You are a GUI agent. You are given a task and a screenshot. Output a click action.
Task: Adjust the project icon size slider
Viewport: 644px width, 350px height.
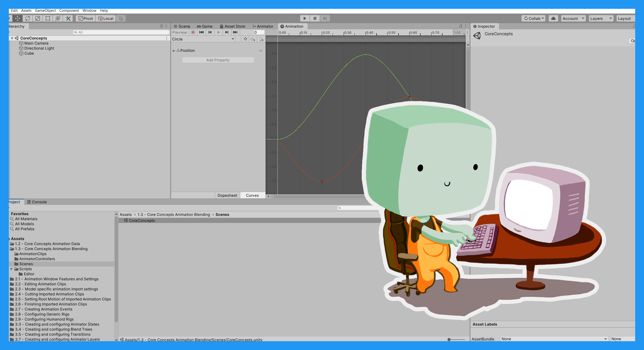coord(449,339)
